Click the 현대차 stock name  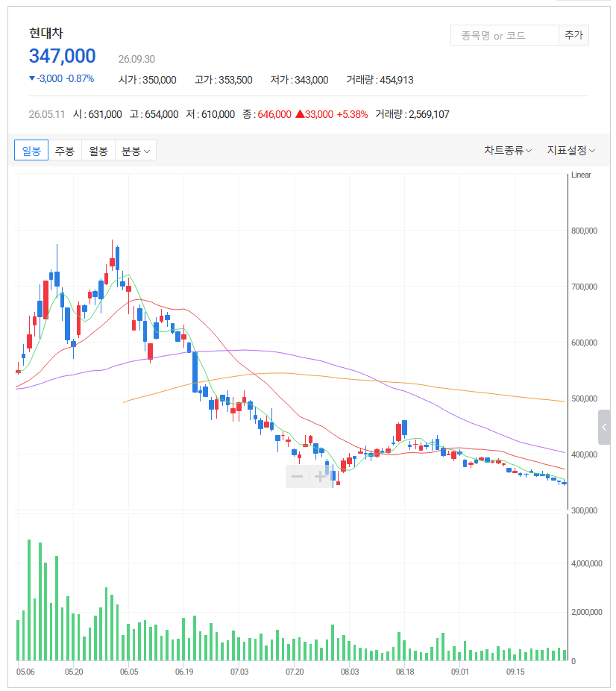tap(45, 33)
